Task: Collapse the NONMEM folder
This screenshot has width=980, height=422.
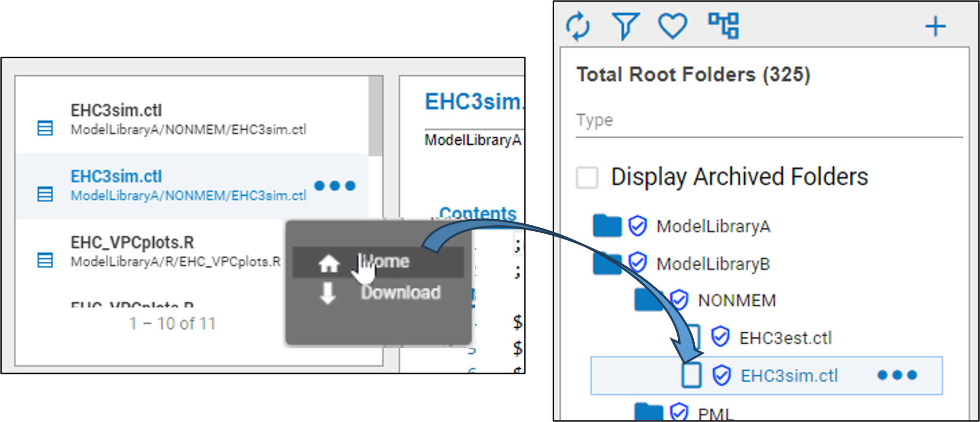Action: [648, 300]
